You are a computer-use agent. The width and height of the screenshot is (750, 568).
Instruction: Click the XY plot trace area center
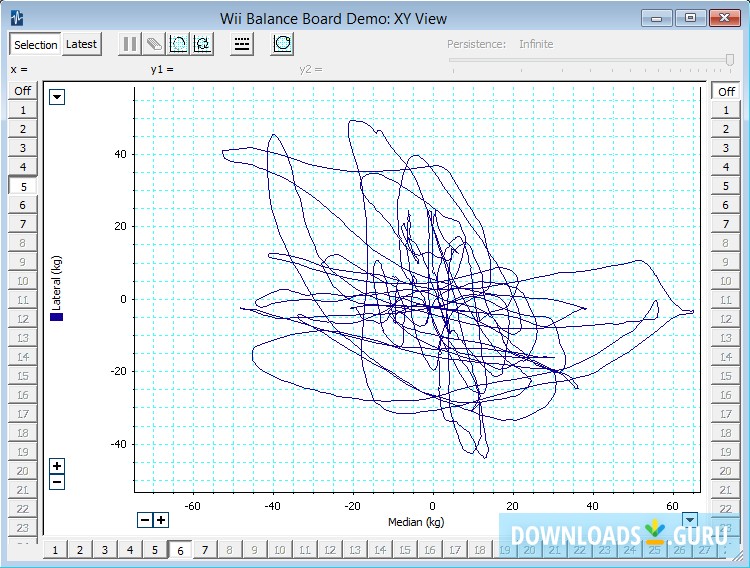(x=417, y=290)
